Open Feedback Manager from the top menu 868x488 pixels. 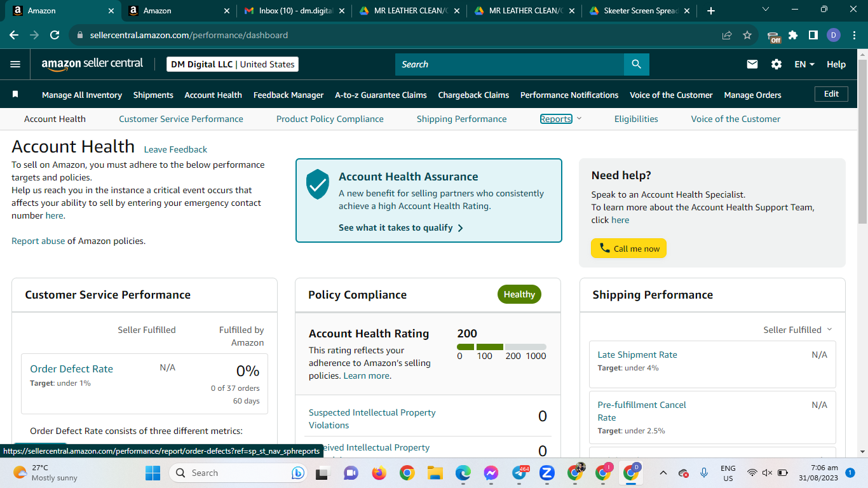tap(288, 95)
